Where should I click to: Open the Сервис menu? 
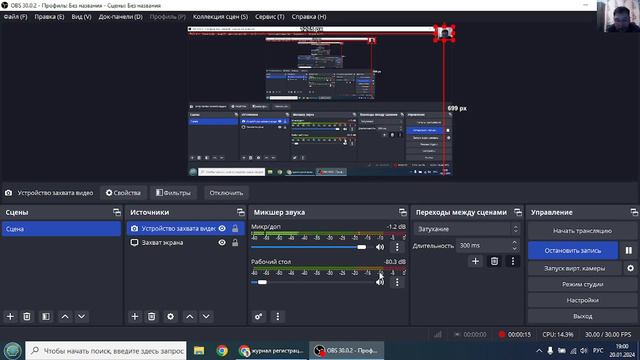coord(269,17)
